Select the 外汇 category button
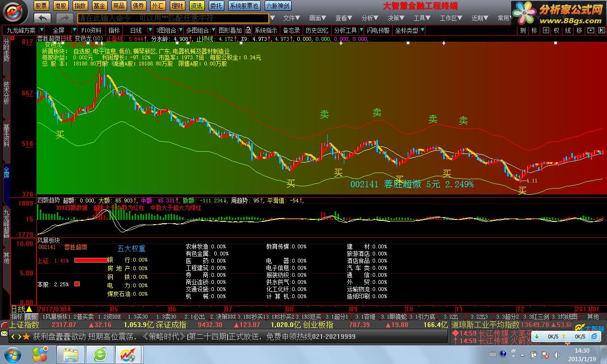 coord(158,6)
